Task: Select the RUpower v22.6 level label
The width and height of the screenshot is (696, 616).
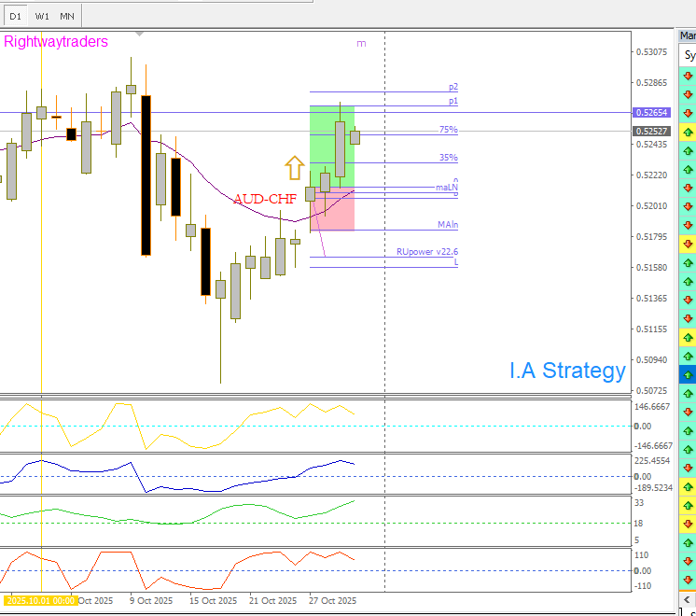Action: 426,251
